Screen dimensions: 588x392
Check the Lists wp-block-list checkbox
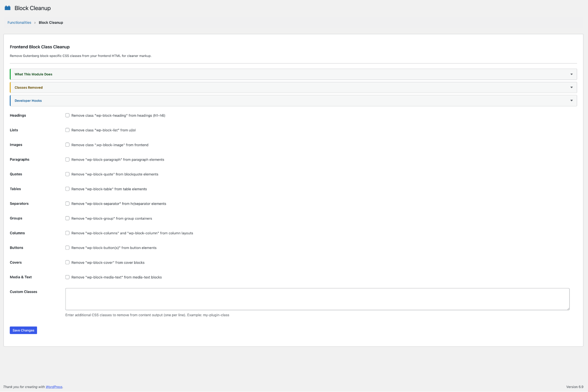[67, 130]
